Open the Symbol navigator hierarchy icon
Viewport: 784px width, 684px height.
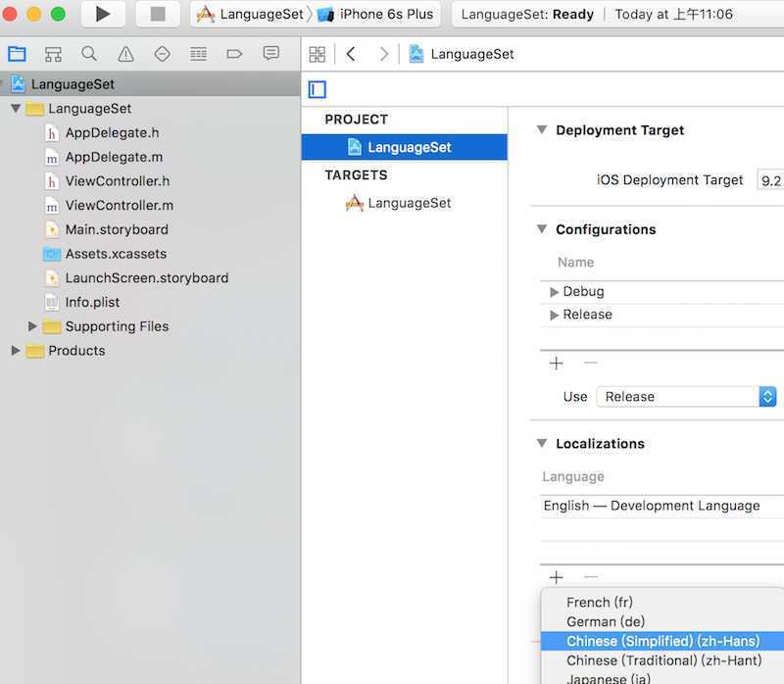click(x=53, y=54)
